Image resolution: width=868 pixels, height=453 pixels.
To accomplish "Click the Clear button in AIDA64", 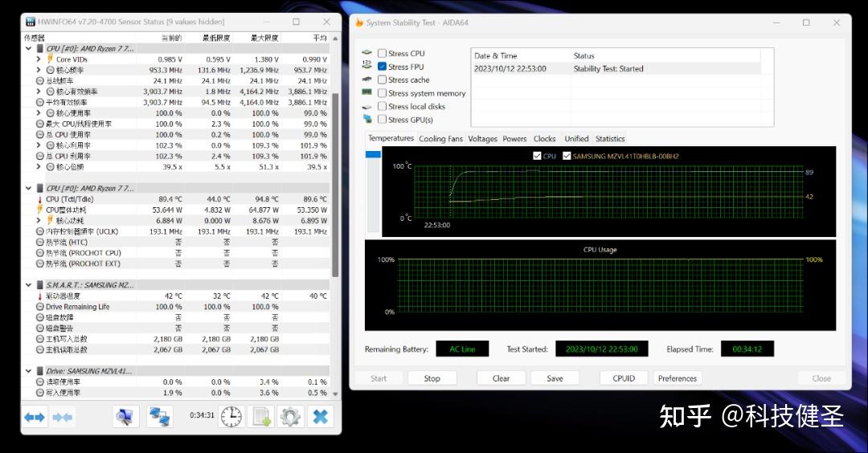I will [x=501, y=378].
